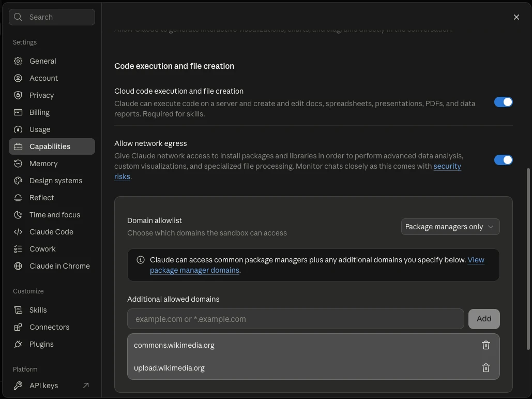
Task: Go to Account settings
Action: pos(52,78)
